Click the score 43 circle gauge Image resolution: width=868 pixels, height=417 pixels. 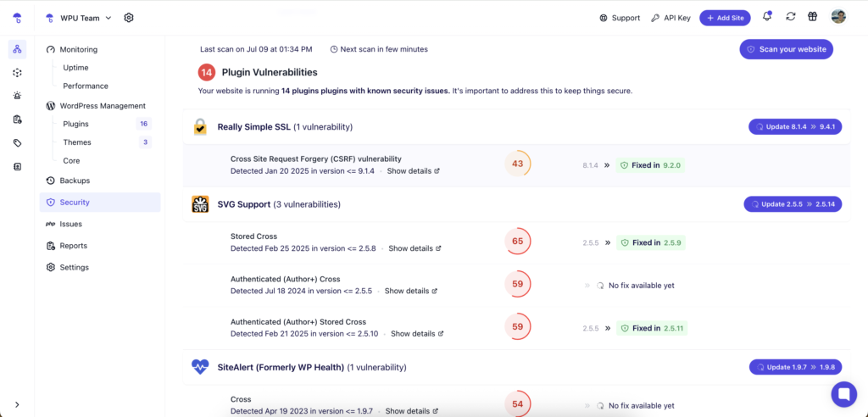pos(518,164)
